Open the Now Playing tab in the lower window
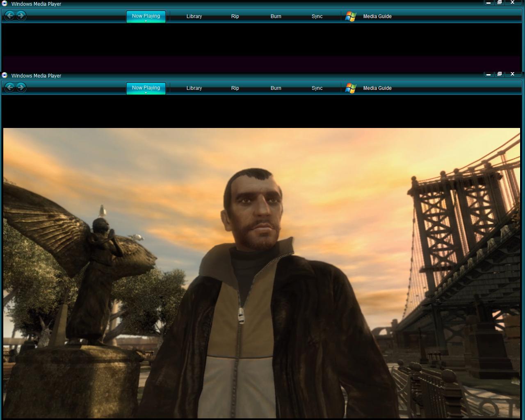The width and height of the screenshot is (525, 420). click(x=146, y=88)
